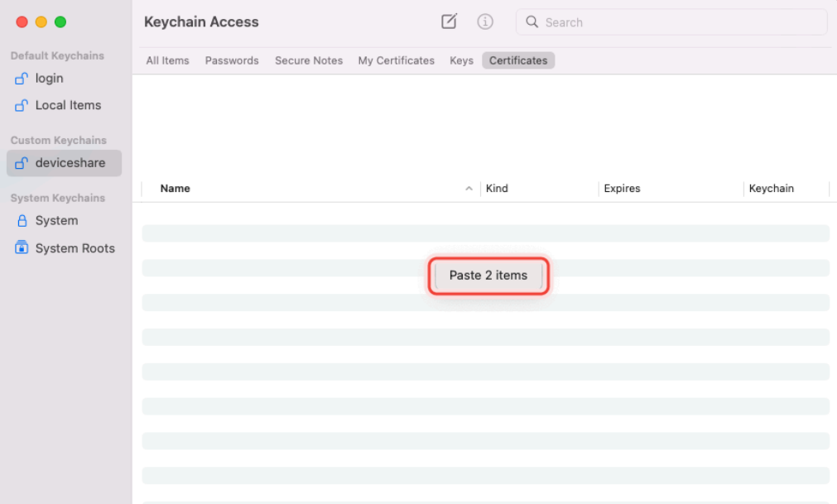Select the My Certificates tab
This screenshot has height=504, width=837.
396,60
